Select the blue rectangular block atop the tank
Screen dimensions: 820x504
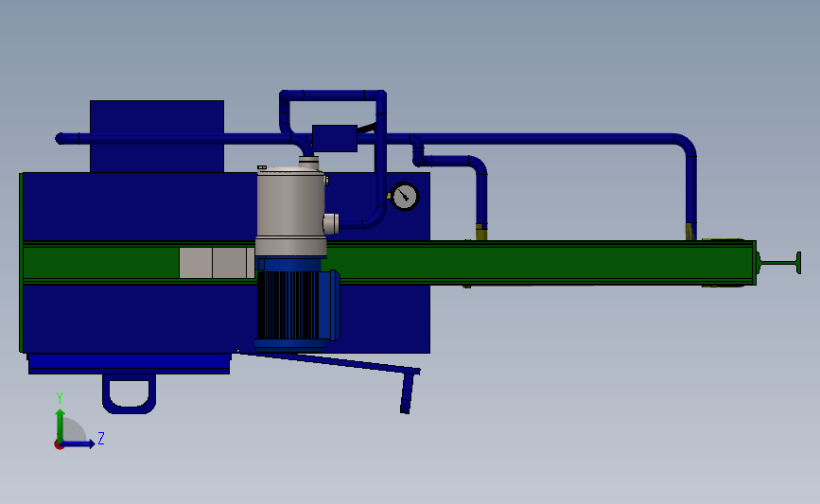[157, 136]
